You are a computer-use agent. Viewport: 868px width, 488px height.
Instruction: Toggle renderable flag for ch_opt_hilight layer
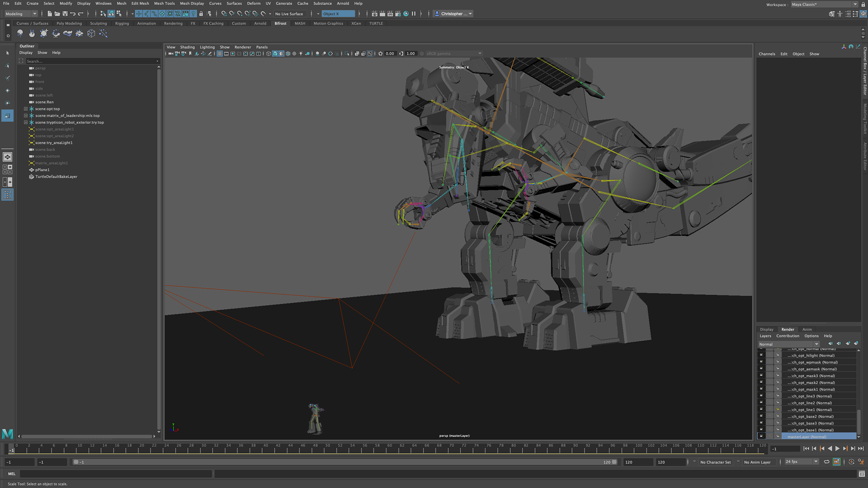tap(761, 356)
